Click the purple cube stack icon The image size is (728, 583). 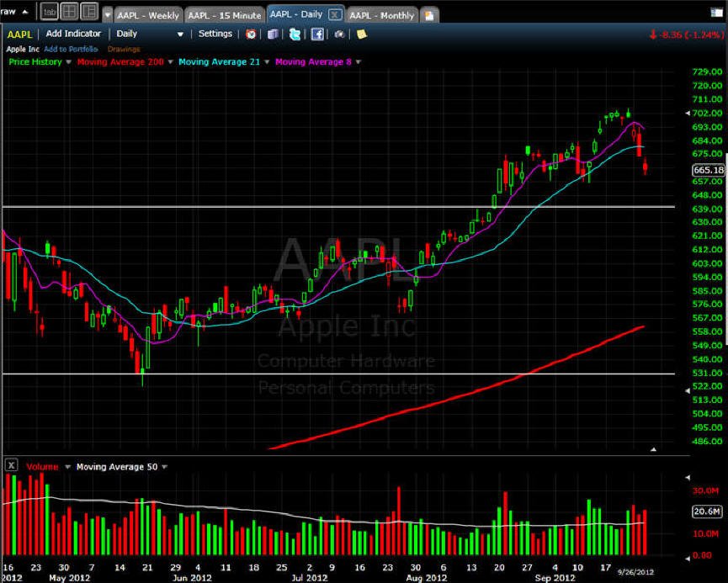pos(273,34)
